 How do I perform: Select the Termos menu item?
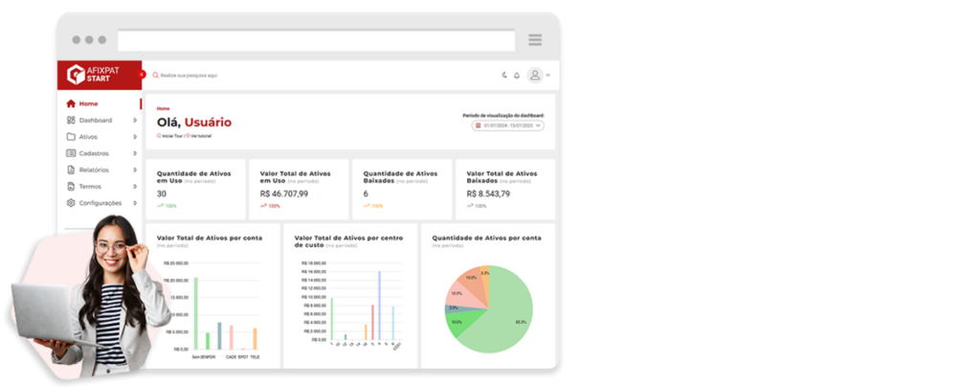(90, 187)
